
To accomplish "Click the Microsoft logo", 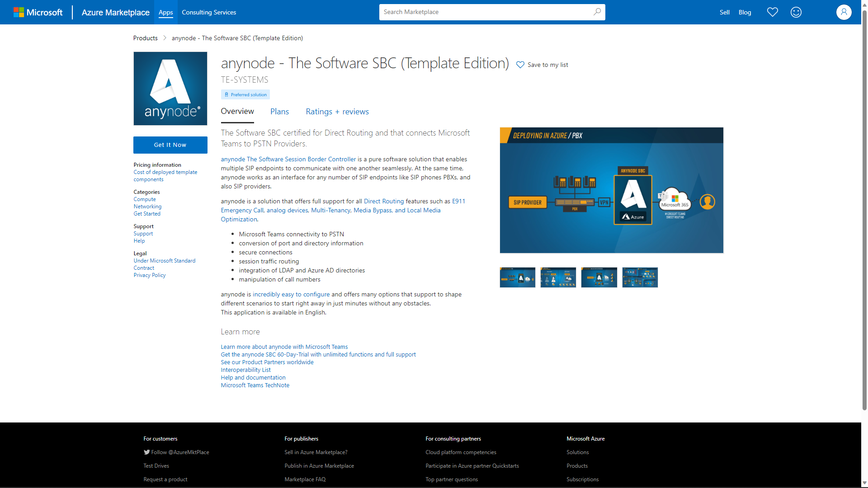I will click(x=38, y=12).
